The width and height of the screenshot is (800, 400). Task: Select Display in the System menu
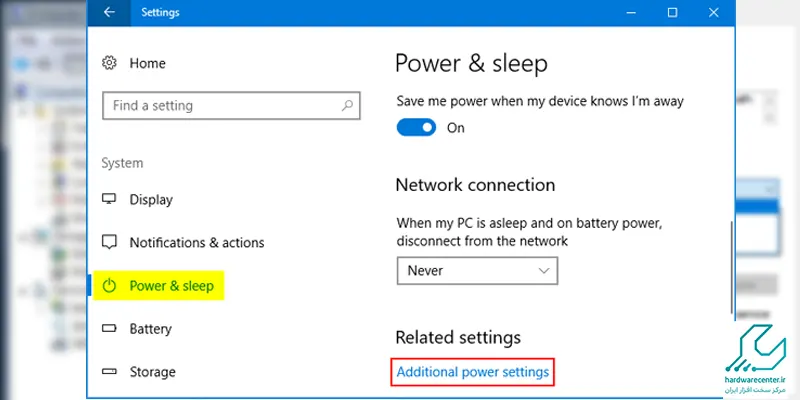click(x=151, y=199)
